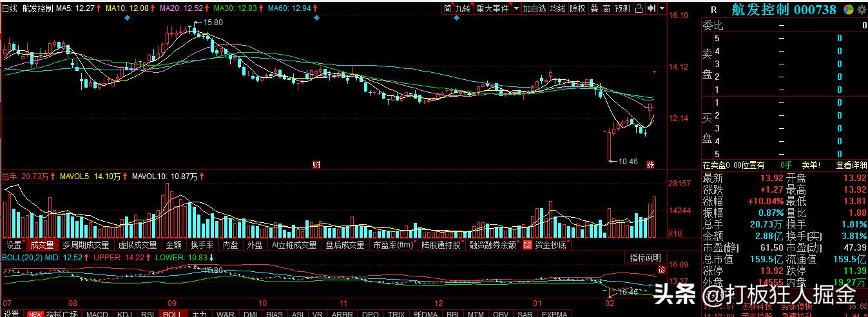Open the 九转 indicator tool
This screenshot has width=868, height=317.
coord(463,8)
